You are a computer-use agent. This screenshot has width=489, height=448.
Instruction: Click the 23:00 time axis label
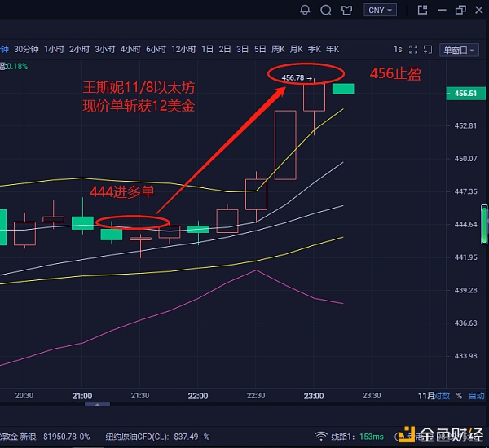pyautogui.click(x=314, y=396)
